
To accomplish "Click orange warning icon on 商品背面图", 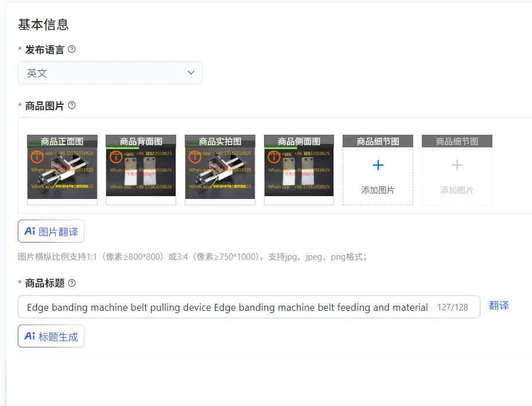I will [116, 157].
